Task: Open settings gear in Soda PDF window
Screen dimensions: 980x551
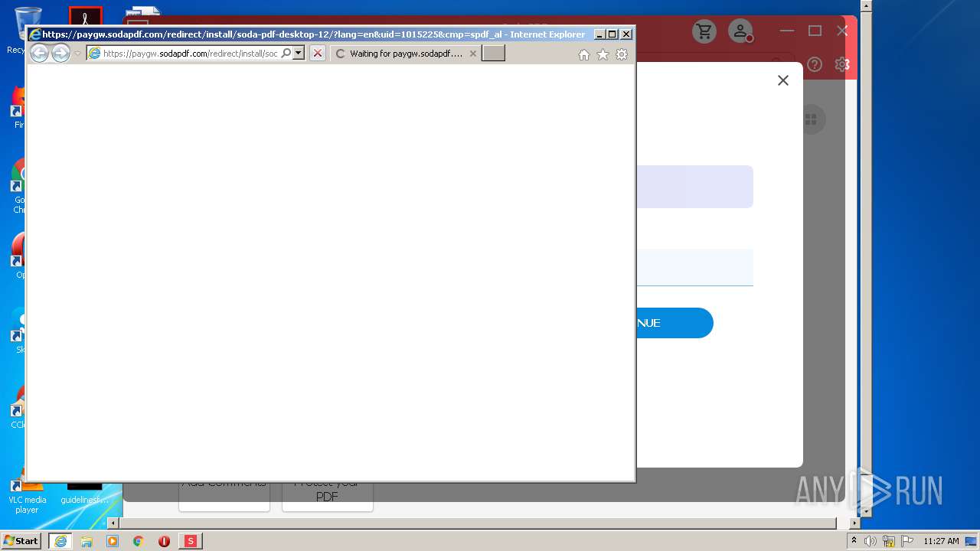Action: coord(842,64)
